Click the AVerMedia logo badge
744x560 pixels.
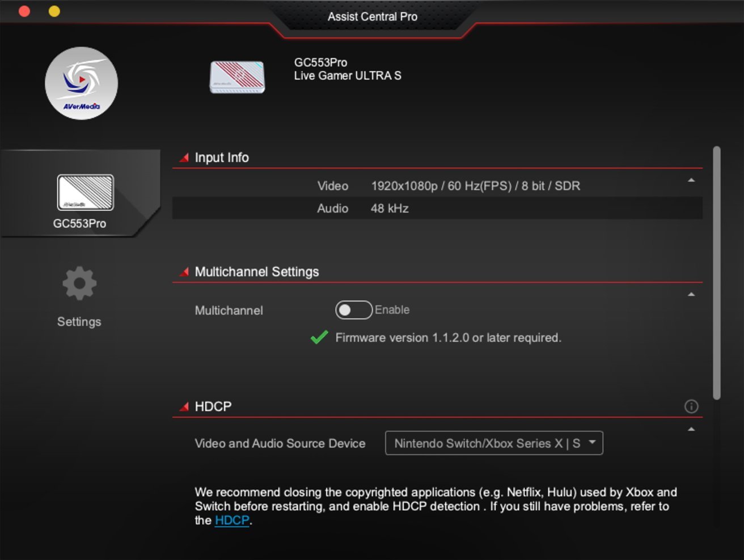pos(81,83)
